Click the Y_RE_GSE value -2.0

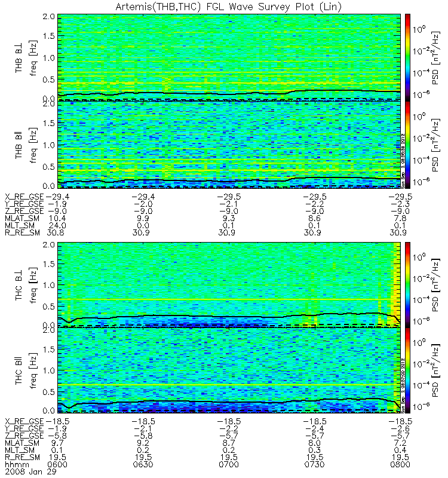pos(143,204)
